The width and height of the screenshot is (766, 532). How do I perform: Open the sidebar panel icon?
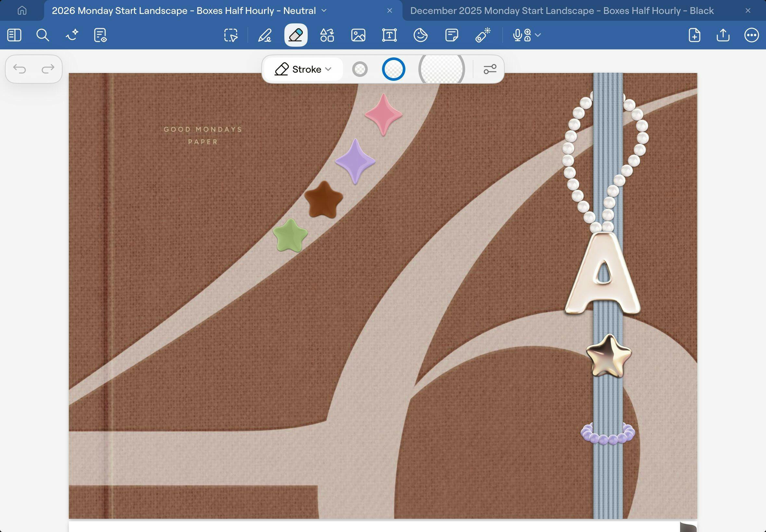(x=14, y=35)
